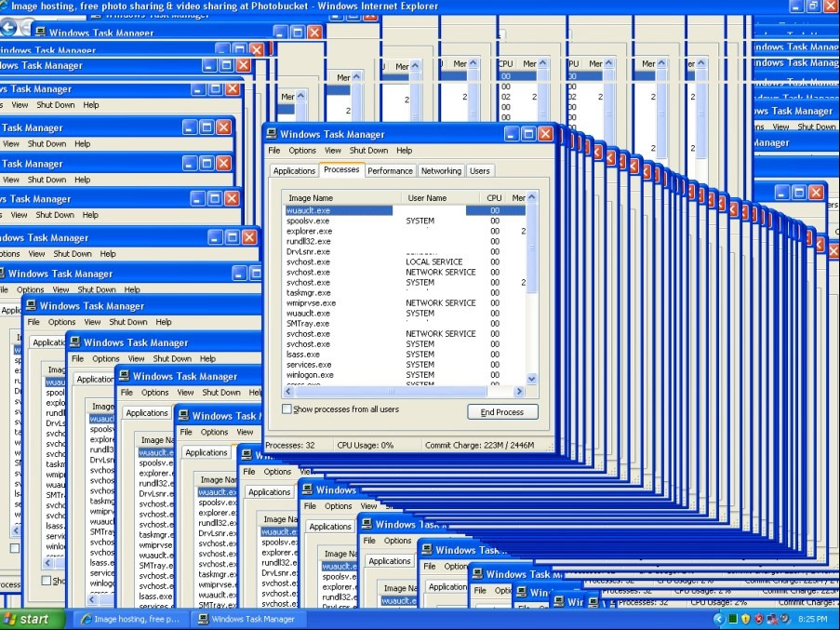Open the Windows Start menu

(26, 619)
